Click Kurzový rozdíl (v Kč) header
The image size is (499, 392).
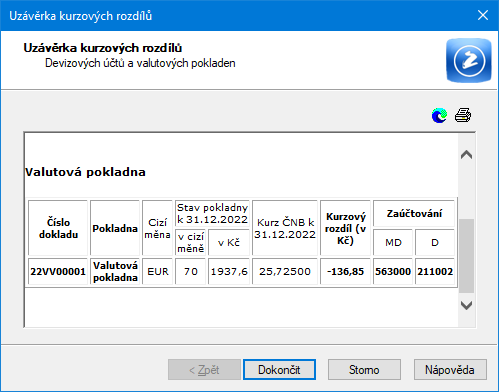click(345, 228)
